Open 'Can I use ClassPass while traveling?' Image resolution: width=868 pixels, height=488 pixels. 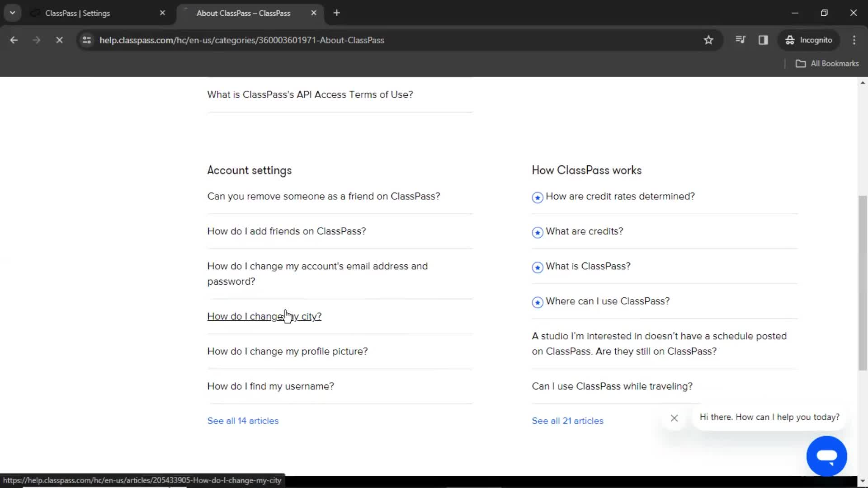coord(612,386)
